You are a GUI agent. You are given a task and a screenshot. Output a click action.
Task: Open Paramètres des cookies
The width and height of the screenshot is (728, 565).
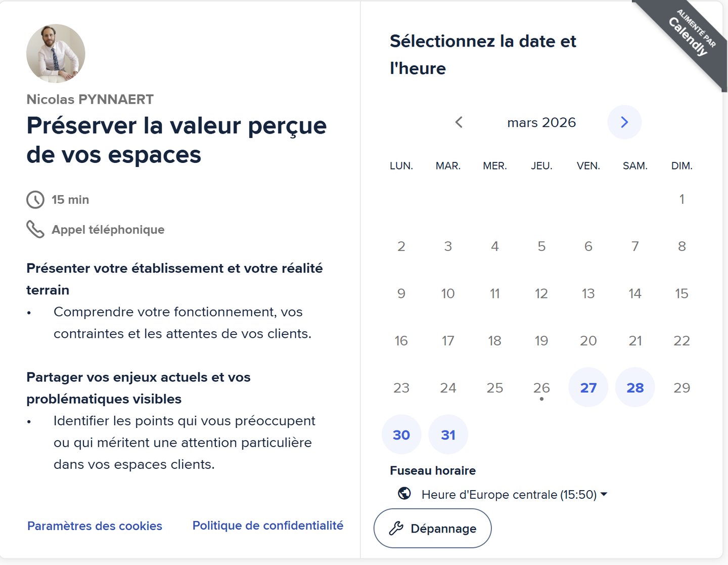tap(95, 526)
